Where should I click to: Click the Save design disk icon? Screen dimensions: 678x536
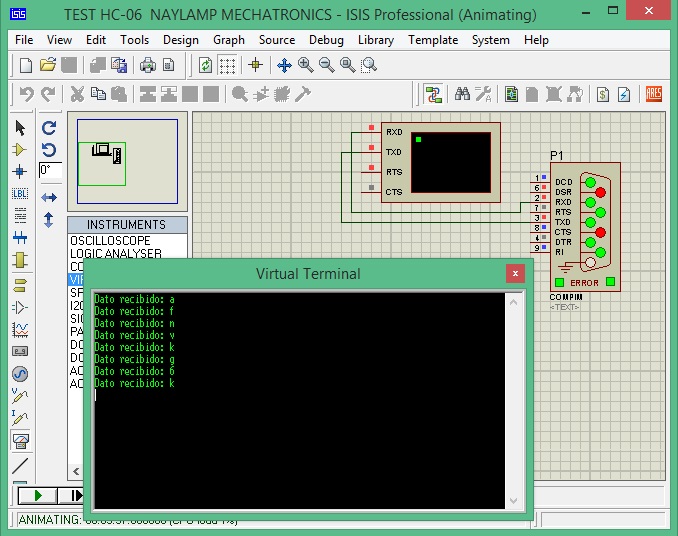click(69, 65)
